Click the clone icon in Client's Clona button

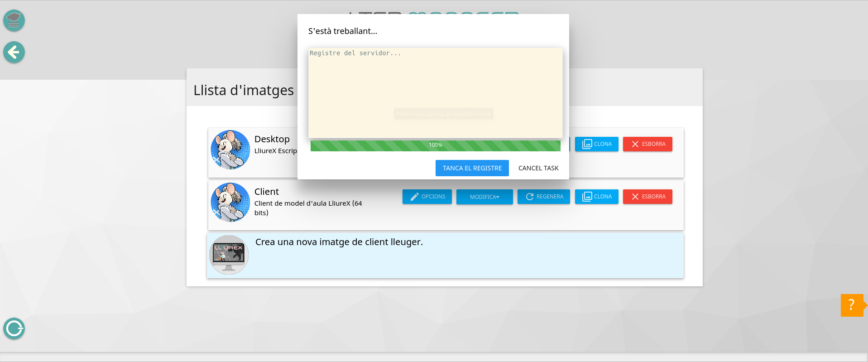(x=587, y=197)
